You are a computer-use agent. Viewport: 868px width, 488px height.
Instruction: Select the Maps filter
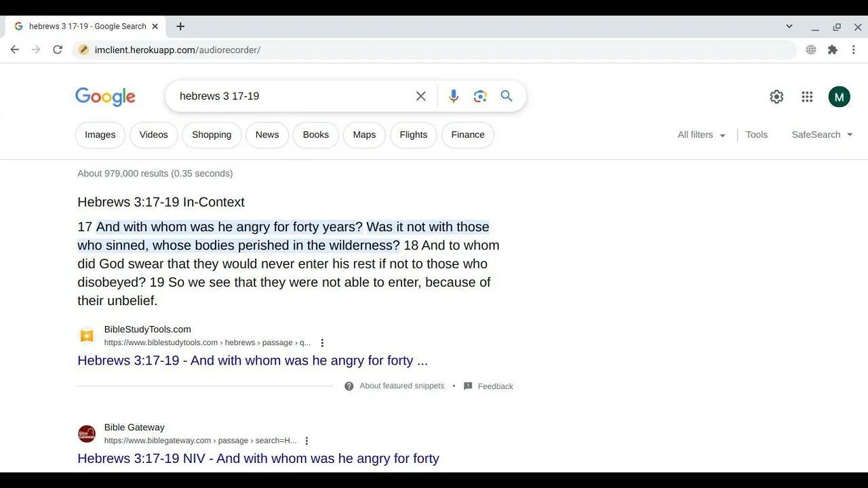click(364, 135)
